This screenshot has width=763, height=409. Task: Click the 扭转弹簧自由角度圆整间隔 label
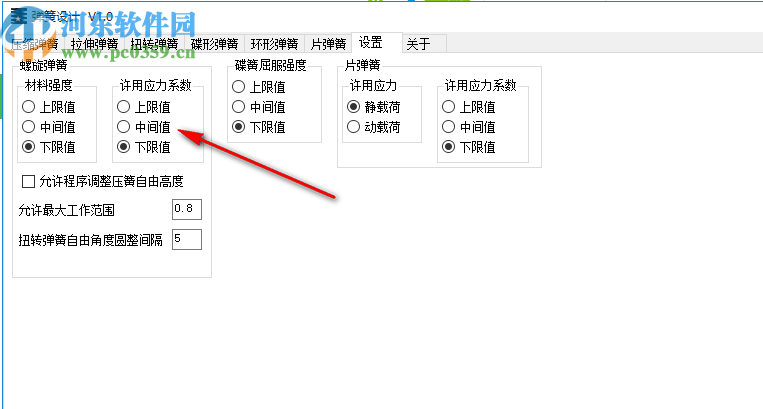coord(91,240)
